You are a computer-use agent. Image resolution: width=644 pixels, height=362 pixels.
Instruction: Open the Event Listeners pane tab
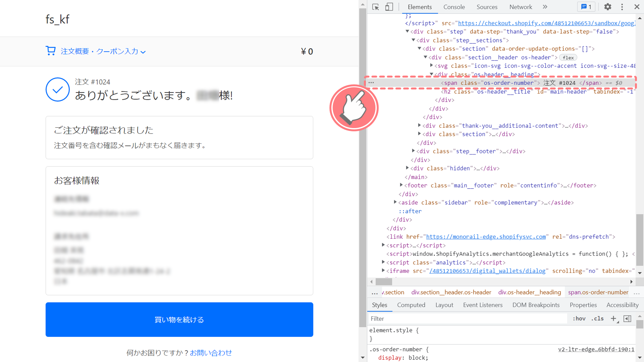483,305
